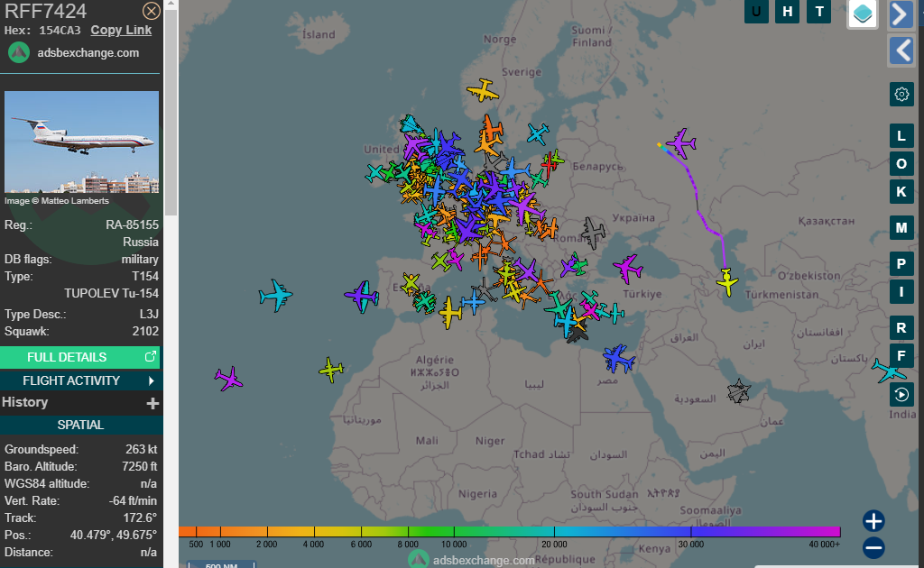Screen dimensions: 924x568
Task: Click the Groundspeed value 263 kt
Action: [x=141, y=450]
